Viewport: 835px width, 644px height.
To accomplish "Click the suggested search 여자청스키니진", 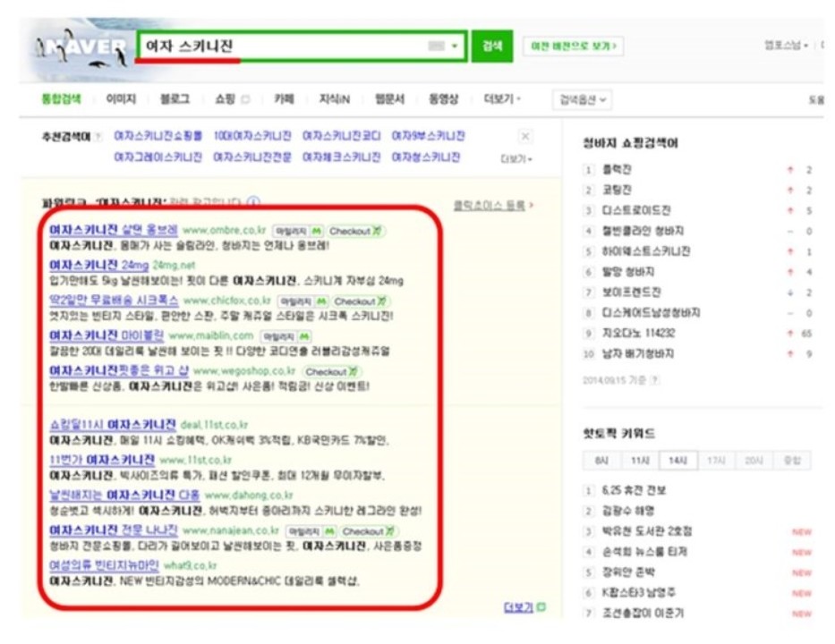I will [425, 157].
